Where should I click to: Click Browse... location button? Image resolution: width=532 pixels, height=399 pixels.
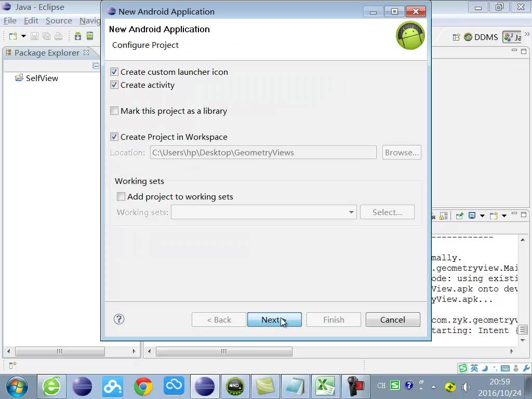pyautogui.click(x=402, y=152)
